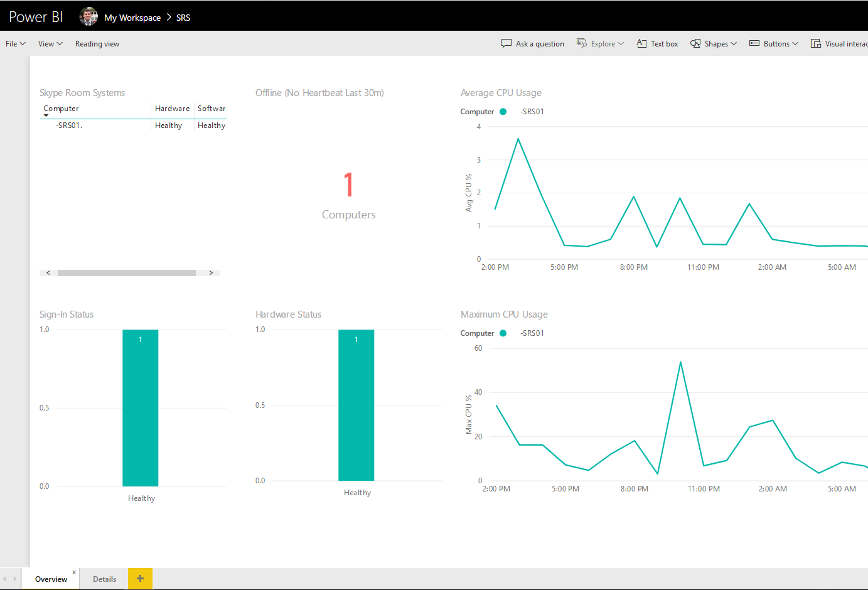The width and height of the screenshot is (868, 590).
Task: Open the View menu
Action: click(50, 44)
